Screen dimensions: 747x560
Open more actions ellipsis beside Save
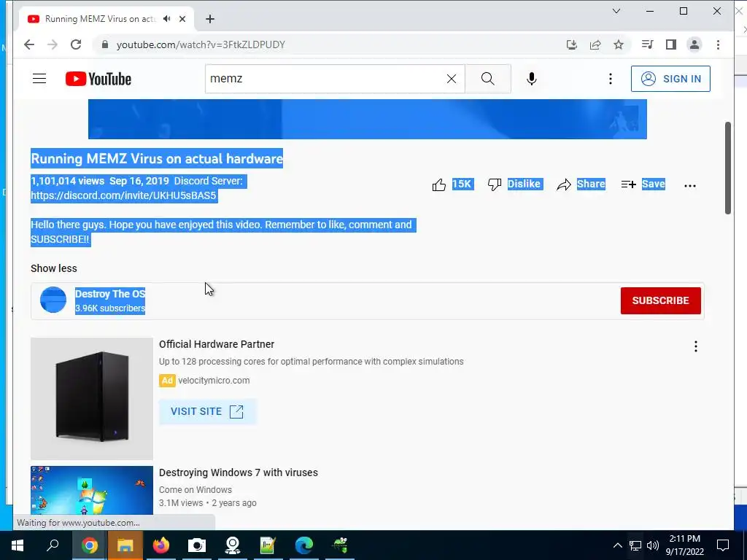[690, 186]
